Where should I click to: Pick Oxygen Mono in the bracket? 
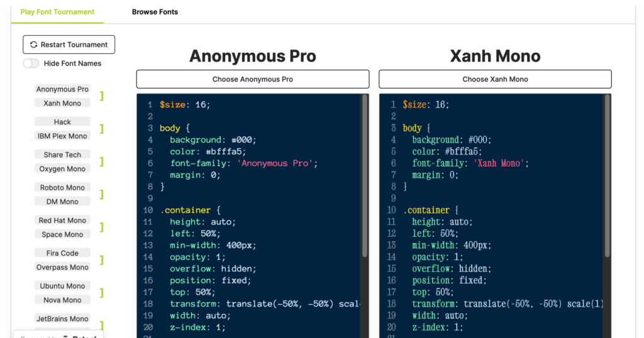62,168
